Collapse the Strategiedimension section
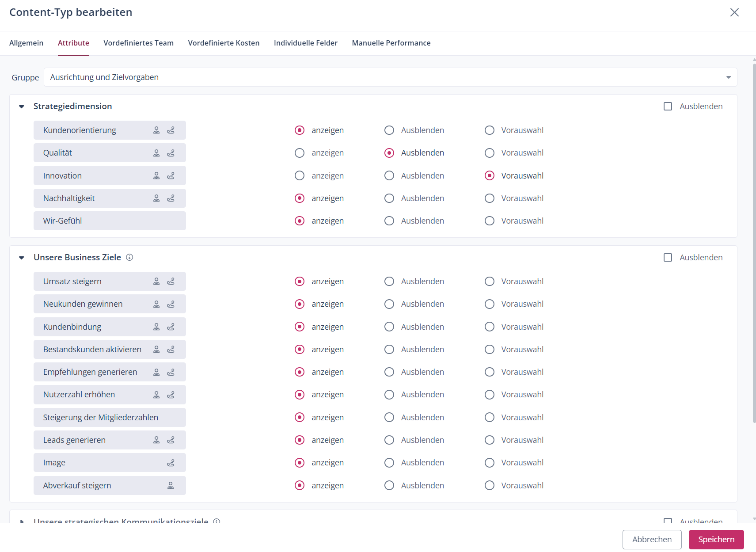The width and height of the screenshot is (756, 552). 22,107
